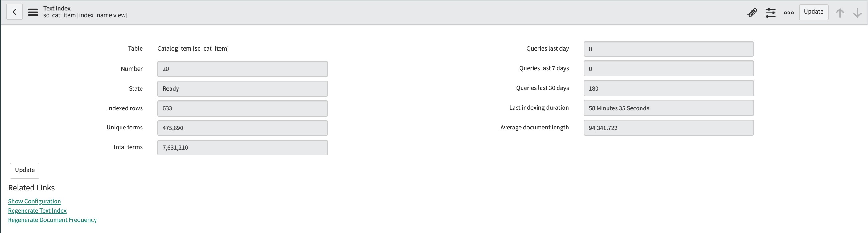Click the Queries last day field
This screenshot has height=233, width=868.
[x=669, y=49]
